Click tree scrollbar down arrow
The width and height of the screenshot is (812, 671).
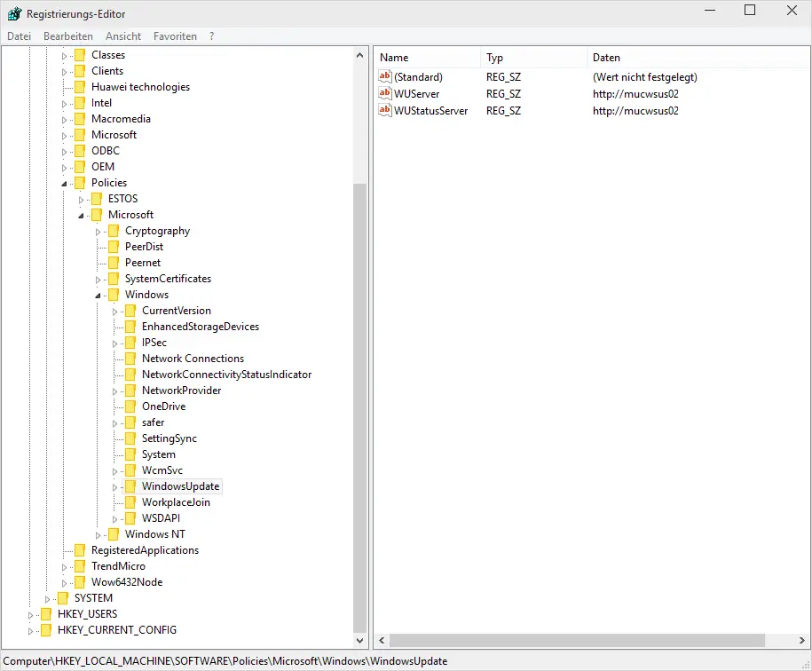360,641
